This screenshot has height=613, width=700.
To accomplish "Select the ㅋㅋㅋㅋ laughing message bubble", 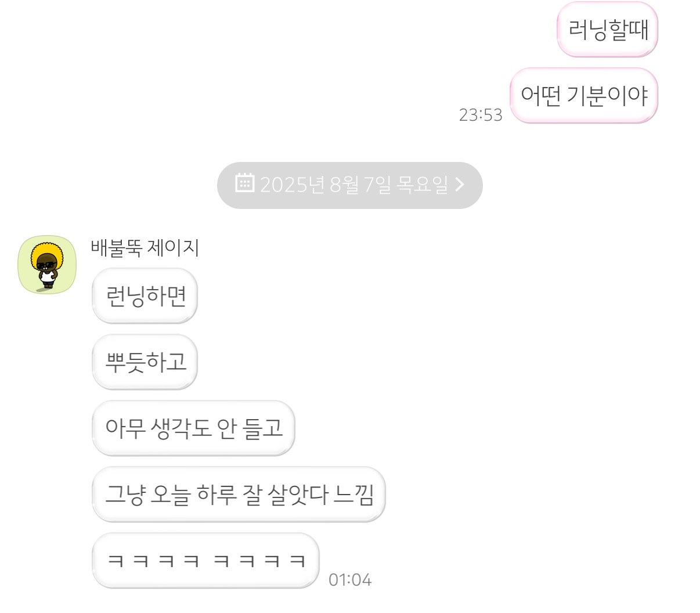I will pos(205,561).
